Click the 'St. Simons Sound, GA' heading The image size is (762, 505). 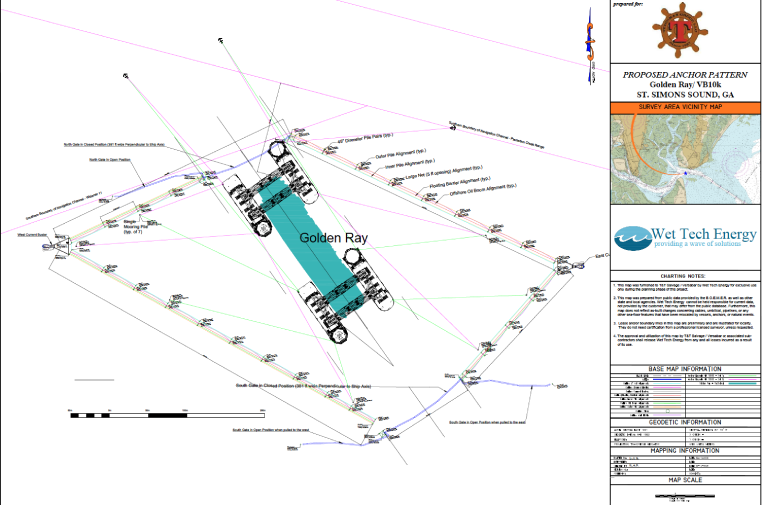pos(683,94)
